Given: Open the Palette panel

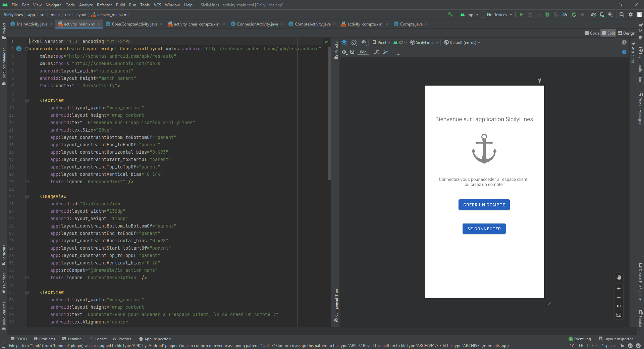Looking at the screenshot, I should coord(336,50).
